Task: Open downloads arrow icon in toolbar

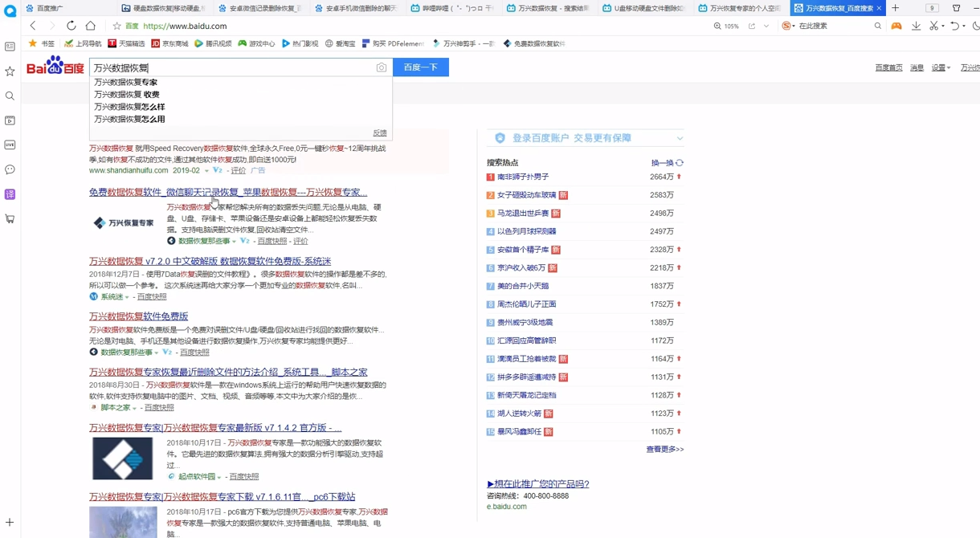Action: click(x=916, y=26)
